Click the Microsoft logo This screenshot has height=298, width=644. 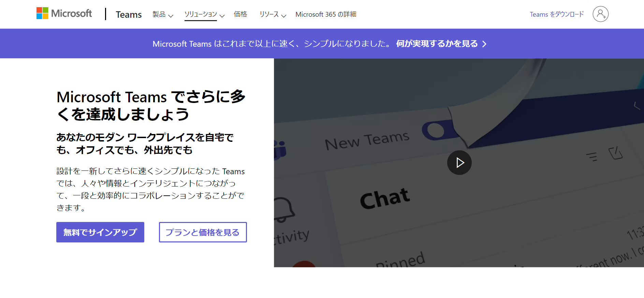tap(64, 13)
